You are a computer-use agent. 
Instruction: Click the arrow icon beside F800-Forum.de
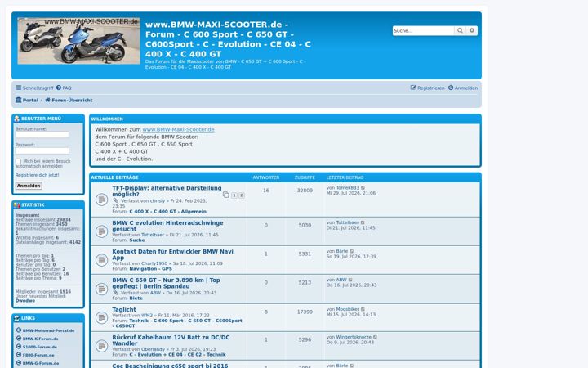19,354
